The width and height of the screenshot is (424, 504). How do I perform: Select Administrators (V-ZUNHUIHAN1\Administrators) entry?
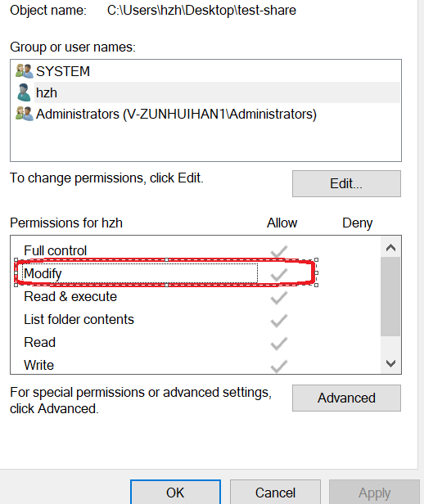coord(176,114)
